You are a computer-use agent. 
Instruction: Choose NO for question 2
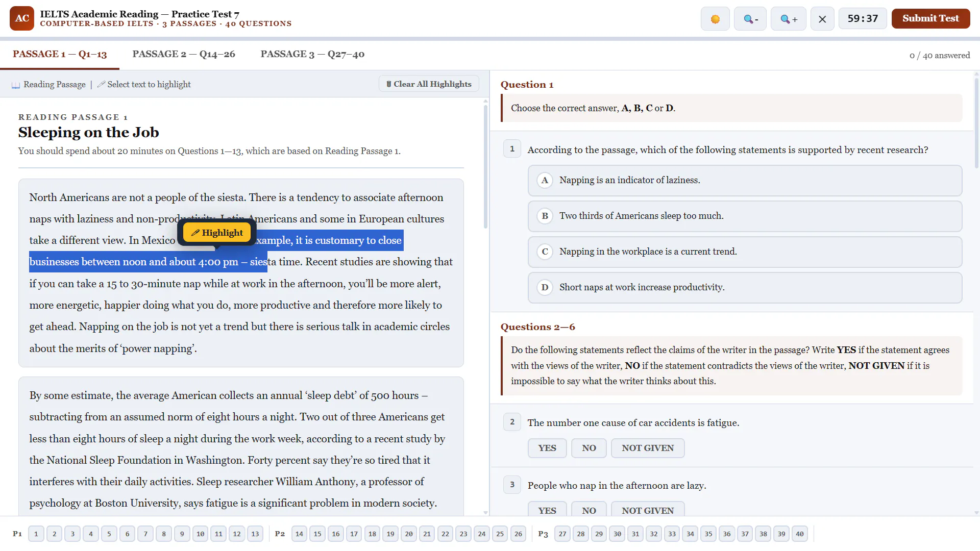point(589,448)
